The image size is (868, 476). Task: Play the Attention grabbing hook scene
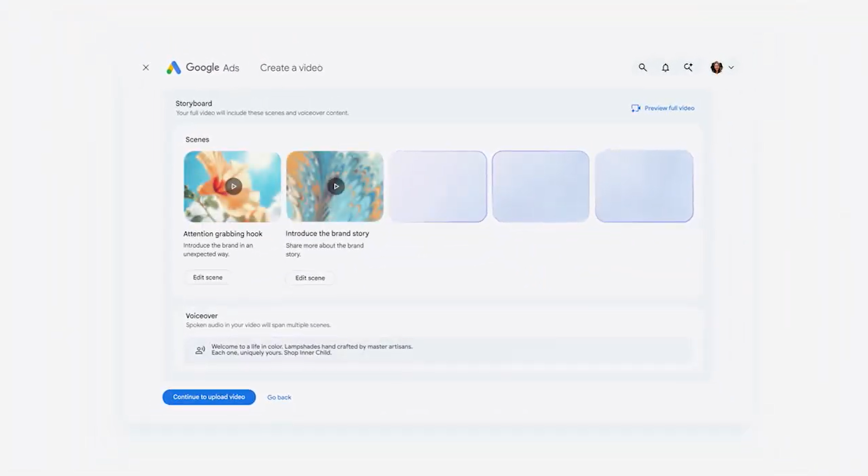pyautogui.click(x=233, y=186)
